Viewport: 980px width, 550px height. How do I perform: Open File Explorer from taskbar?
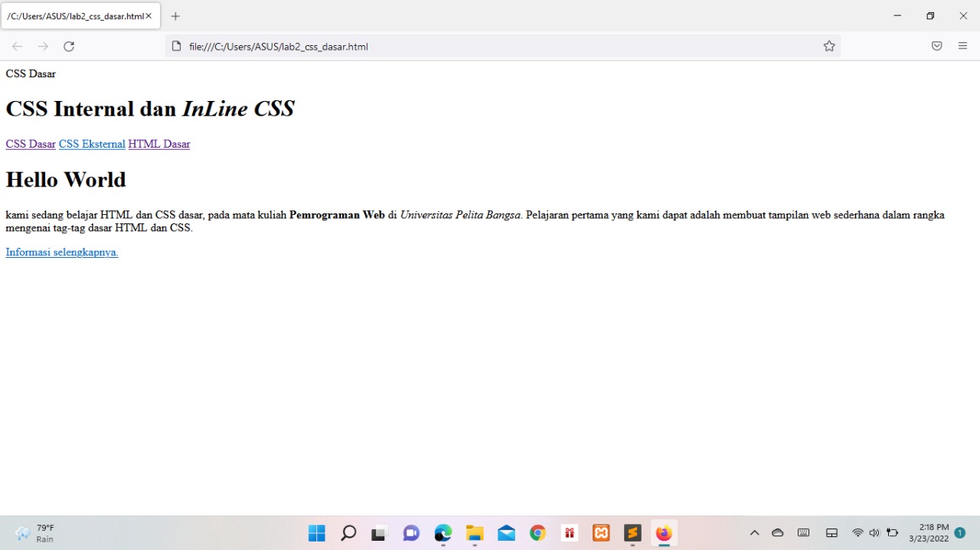point(475,533)
